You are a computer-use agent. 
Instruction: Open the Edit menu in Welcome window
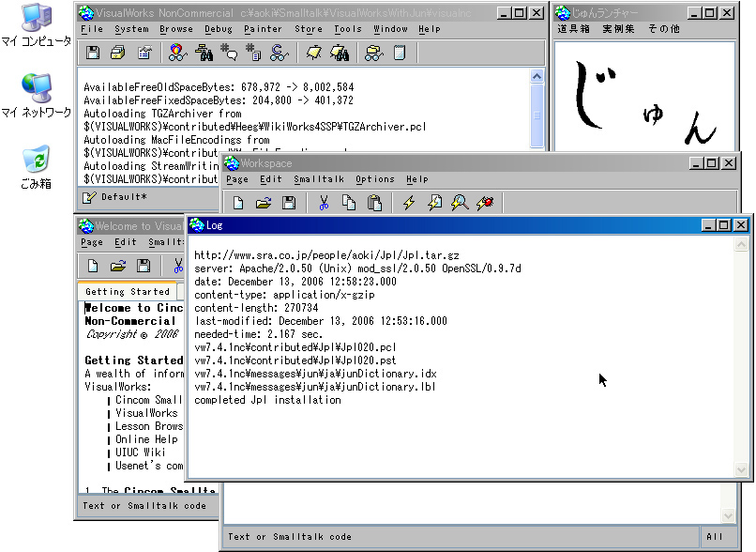click(x=126, y=242)
